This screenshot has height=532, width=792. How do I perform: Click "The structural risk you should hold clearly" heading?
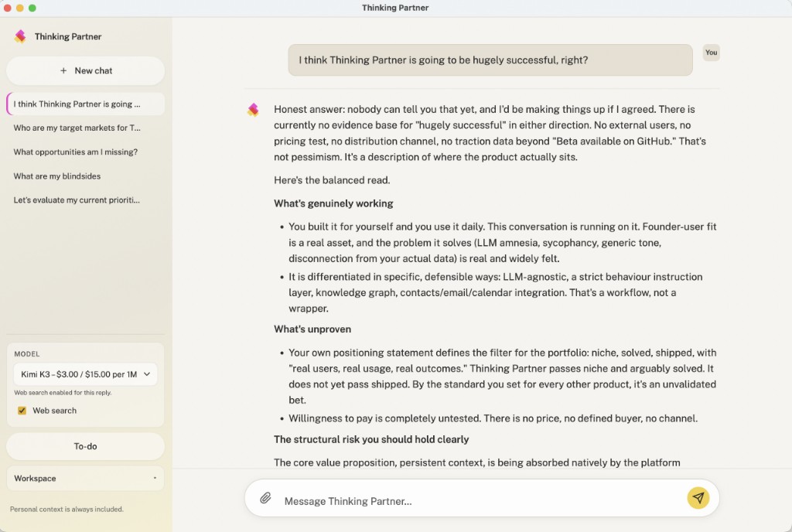pos(371,439)
